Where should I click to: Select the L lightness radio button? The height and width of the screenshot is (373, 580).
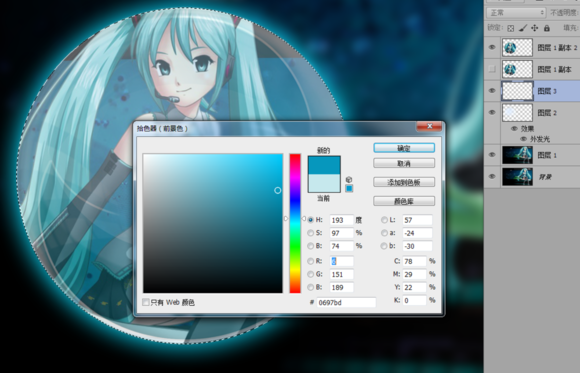(x=384, y=220)
